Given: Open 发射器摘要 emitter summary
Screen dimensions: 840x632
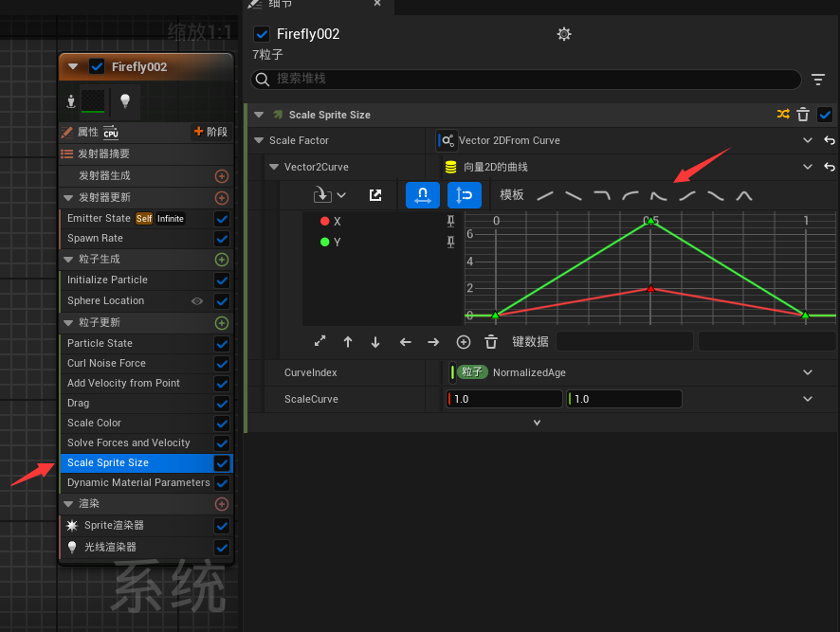Looking at the screenshot, I should (x=146, y=154).
